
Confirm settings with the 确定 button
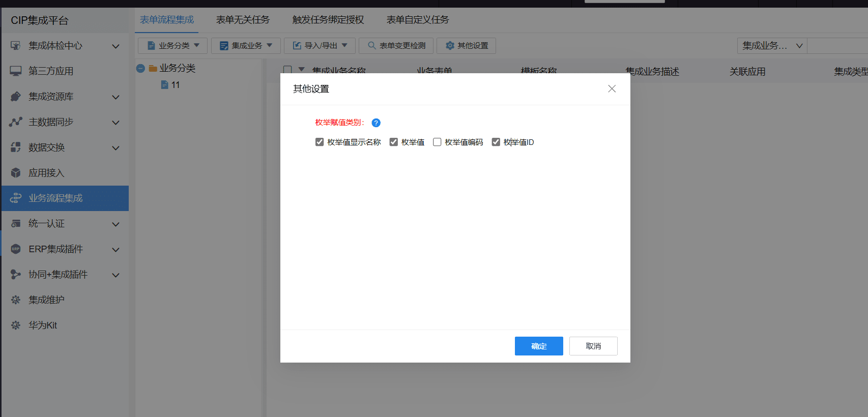(x=539, y=346)
